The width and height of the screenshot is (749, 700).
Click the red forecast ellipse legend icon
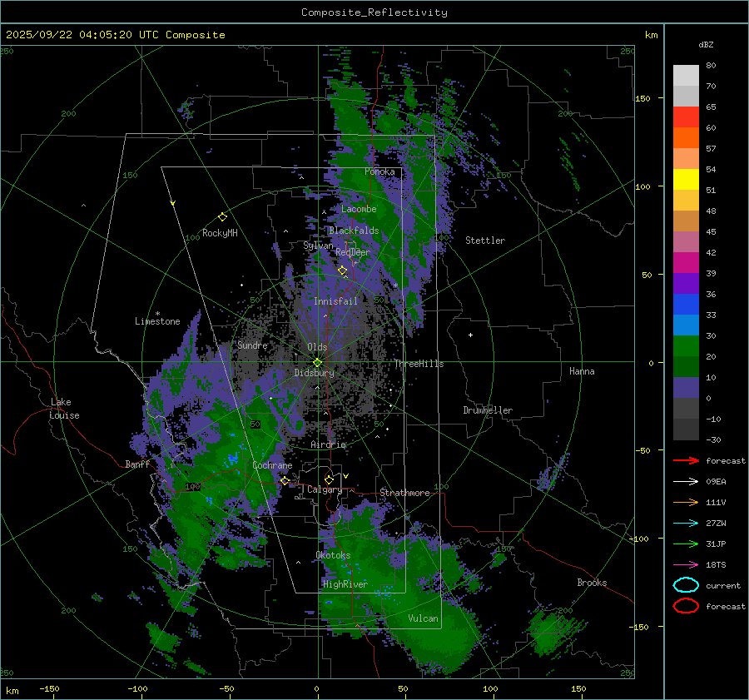click(686, 606)
